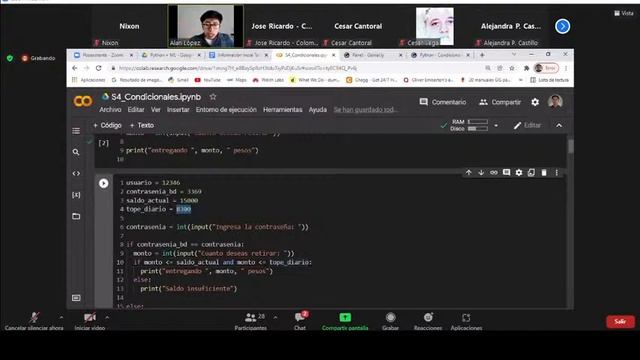This screenshot has height=360, width=640.
Task: Open the cell settings gear in cell toolbar
Action: click(519, 173)
